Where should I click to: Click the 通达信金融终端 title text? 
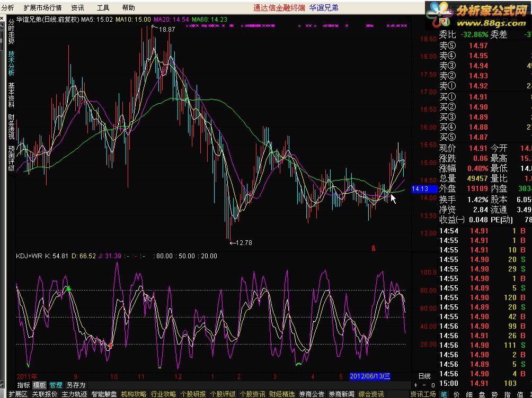coord(279,7)
